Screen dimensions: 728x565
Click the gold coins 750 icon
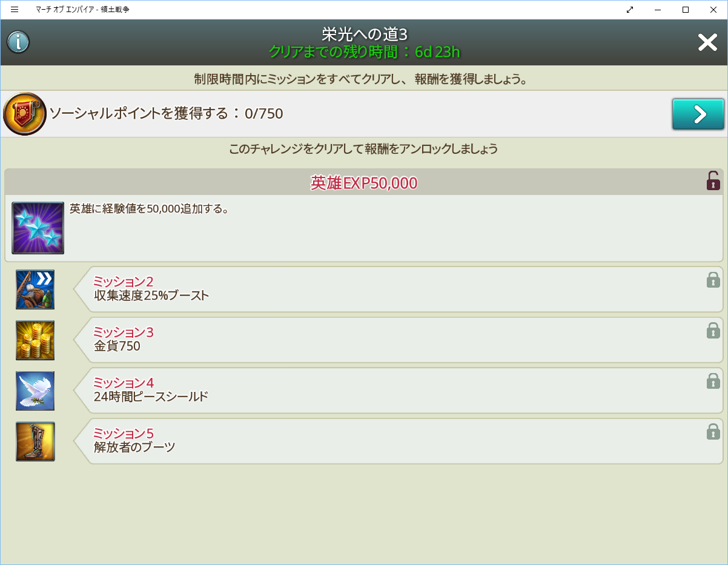35,340
